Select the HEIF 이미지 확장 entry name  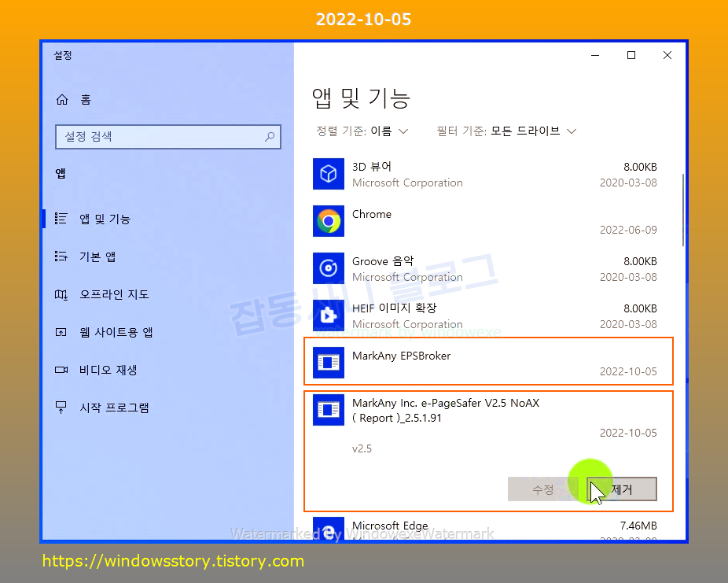pyautogui.click(x=394, y=308)
